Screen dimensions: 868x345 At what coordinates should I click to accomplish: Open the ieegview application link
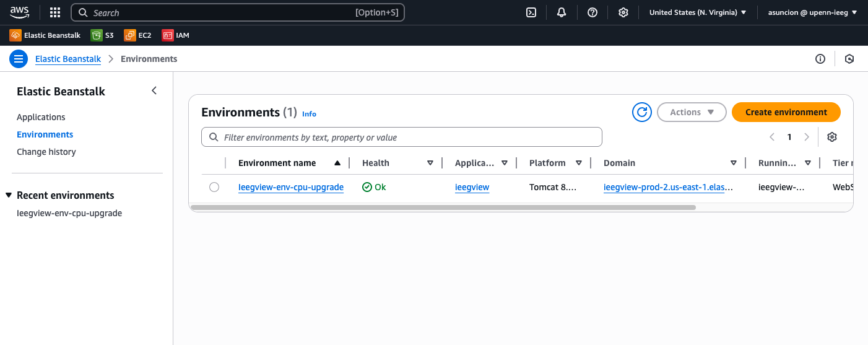[x=472, y=187]
